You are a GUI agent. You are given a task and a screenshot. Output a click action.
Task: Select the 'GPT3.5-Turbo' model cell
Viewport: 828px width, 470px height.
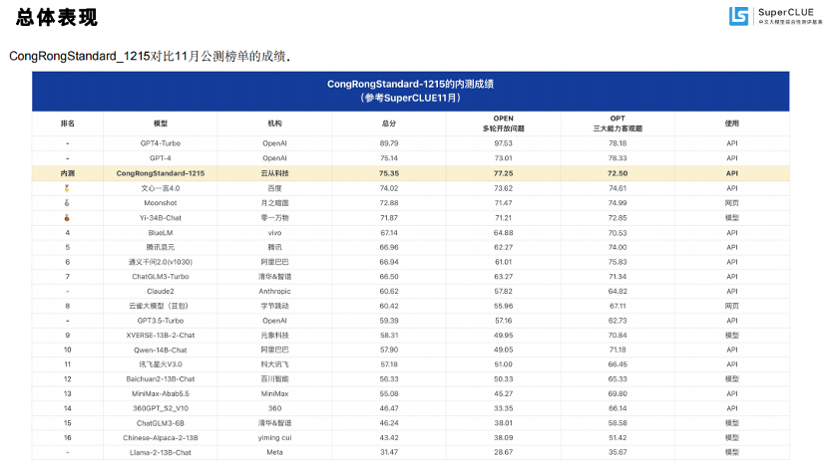point(161,321)
